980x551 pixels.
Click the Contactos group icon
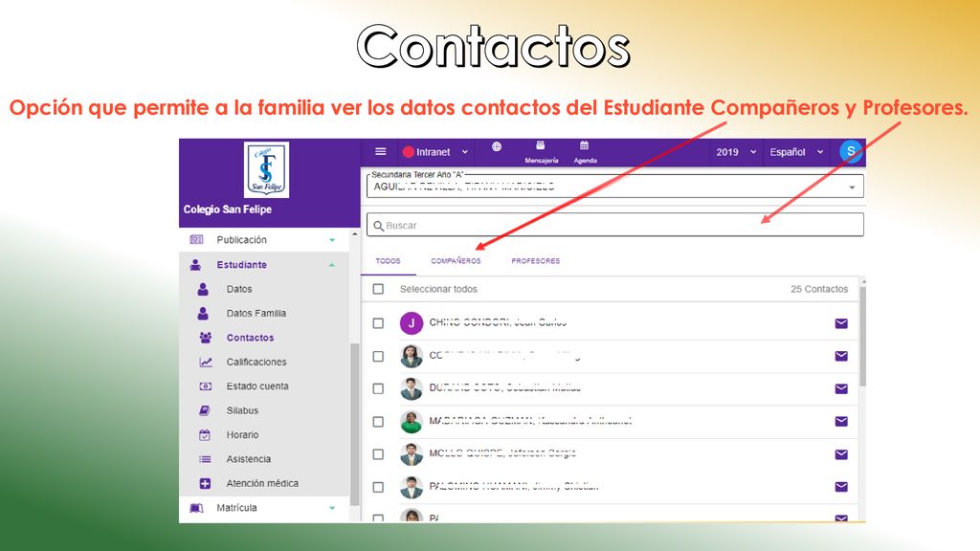[205, 338]
